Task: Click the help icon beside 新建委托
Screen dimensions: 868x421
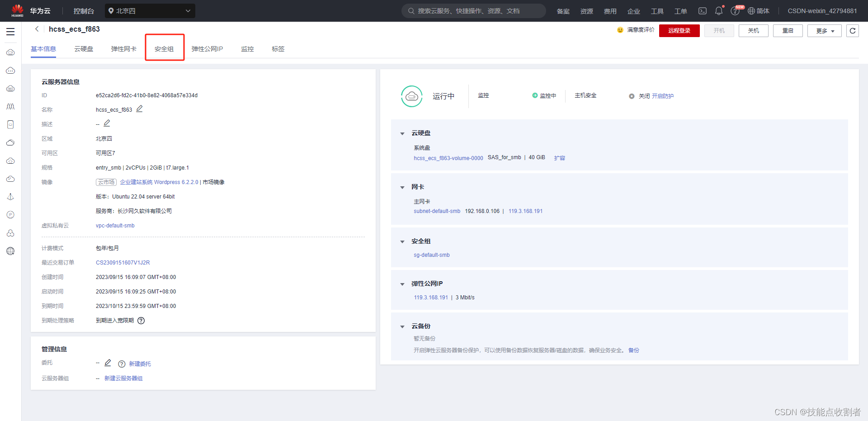Action: click(122, 364)
